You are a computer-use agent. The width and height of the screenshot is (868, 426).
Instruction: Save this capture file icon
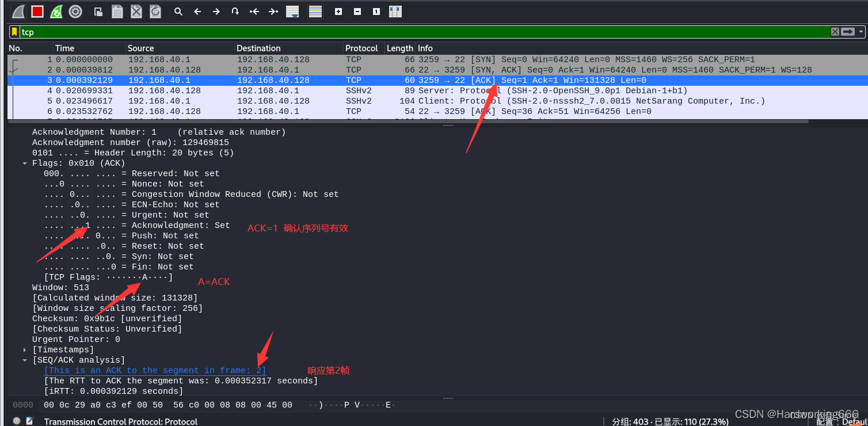point(117,12)
